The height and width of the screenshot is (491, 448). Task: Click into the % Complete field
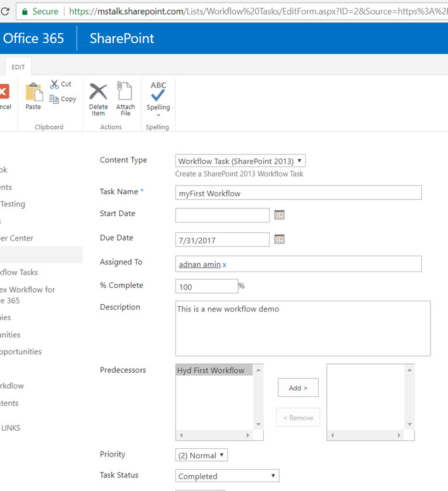click(x=207, y=286)
